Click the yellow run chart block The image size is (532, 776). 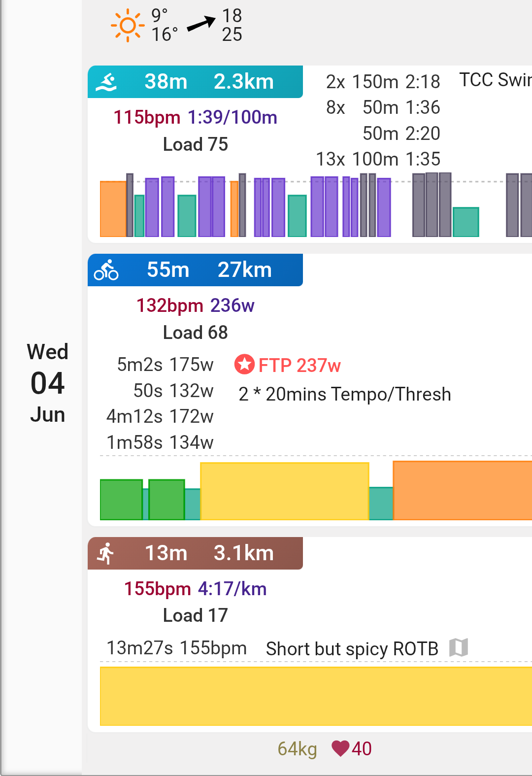pyautogui.click(x=315, y=696)
